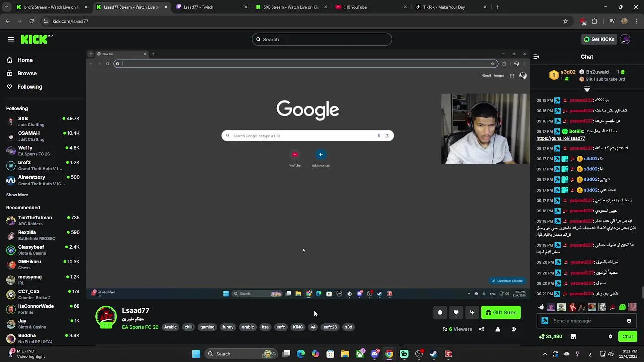Open Windows Start menu on taskbar
This screenshot has height=362, width=644.
[196, 354]
